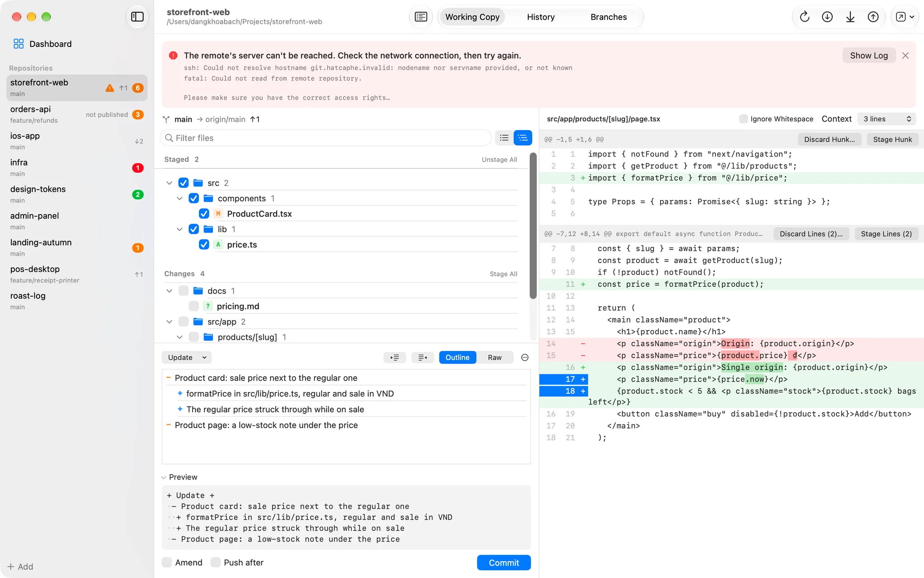Click the pull down-arrow icon
The image size is (924, 578).
pyautogui.click(x=850, y=17)
